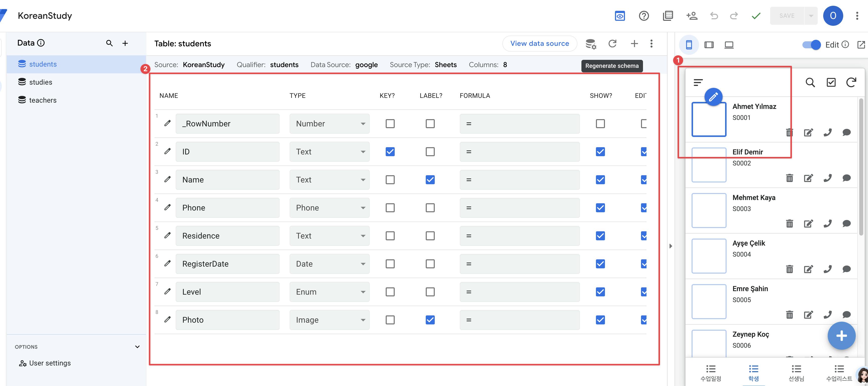Select the 선생님 tab in app preview
Screen dimensions: 868x386
tap(796, 372)
